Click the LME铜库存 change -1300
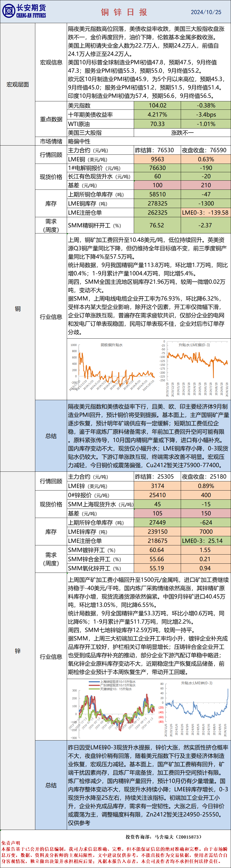 [x=206, y=203]
